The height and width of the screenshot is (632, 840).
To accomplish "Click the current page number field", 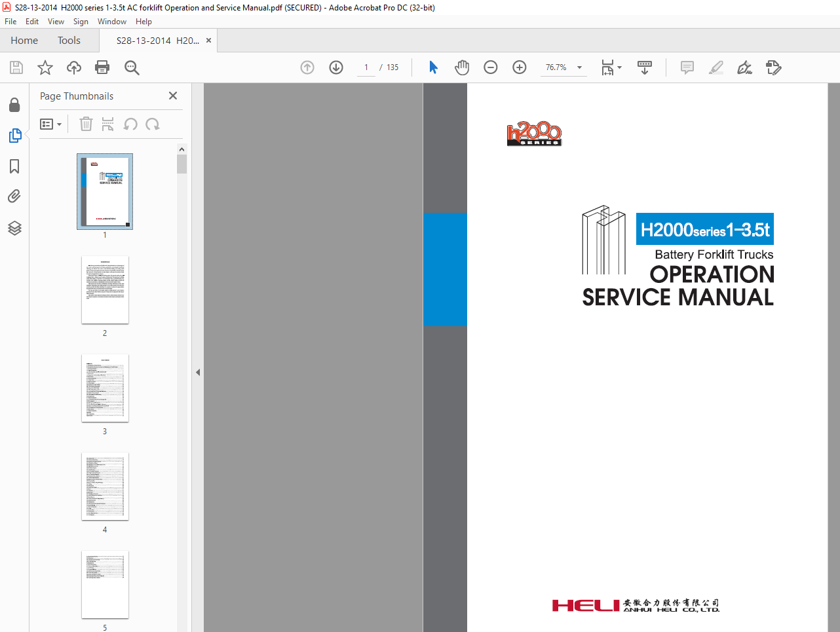I will point(366,67).
